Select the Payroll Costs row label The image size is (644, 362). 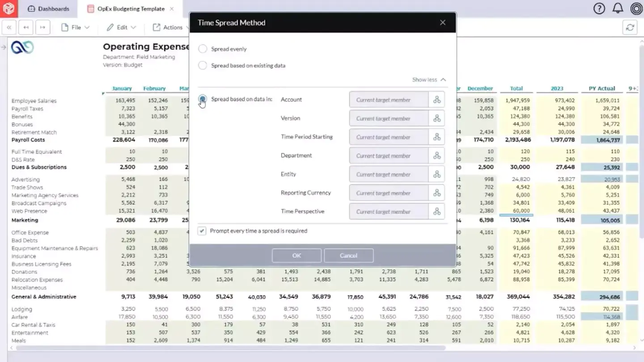coord(28,140)
